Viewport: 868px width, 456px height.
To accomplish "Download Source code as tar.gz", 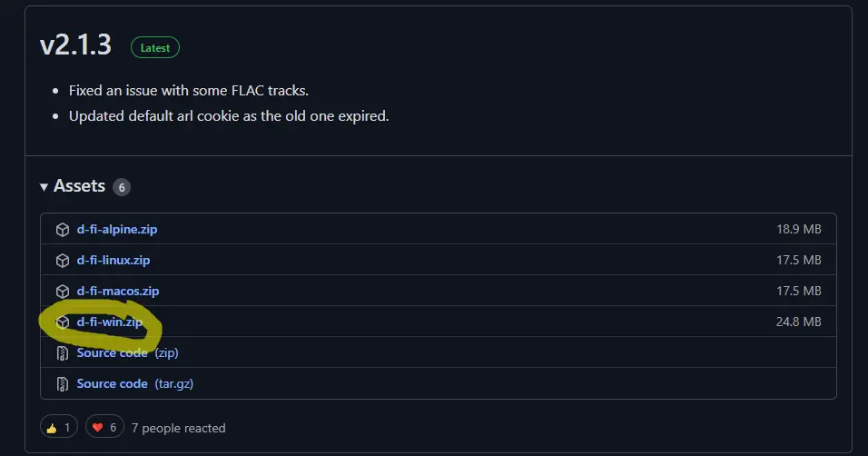I will [134, 384].
